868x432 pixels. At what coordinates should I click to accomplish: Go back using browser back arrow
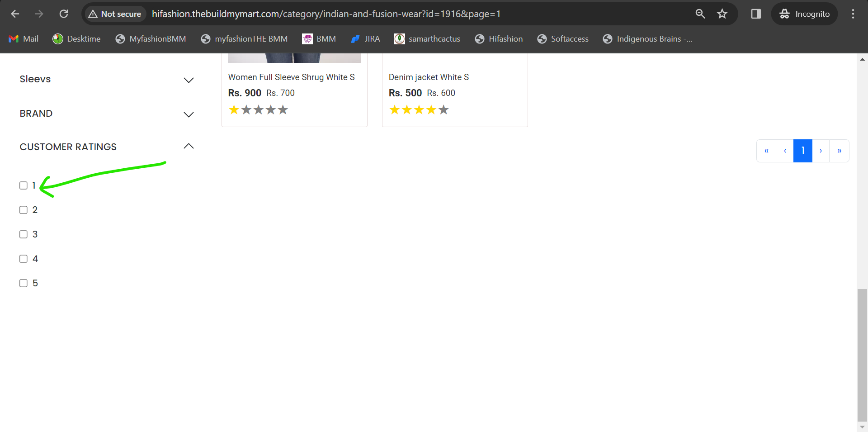[15, 14]
